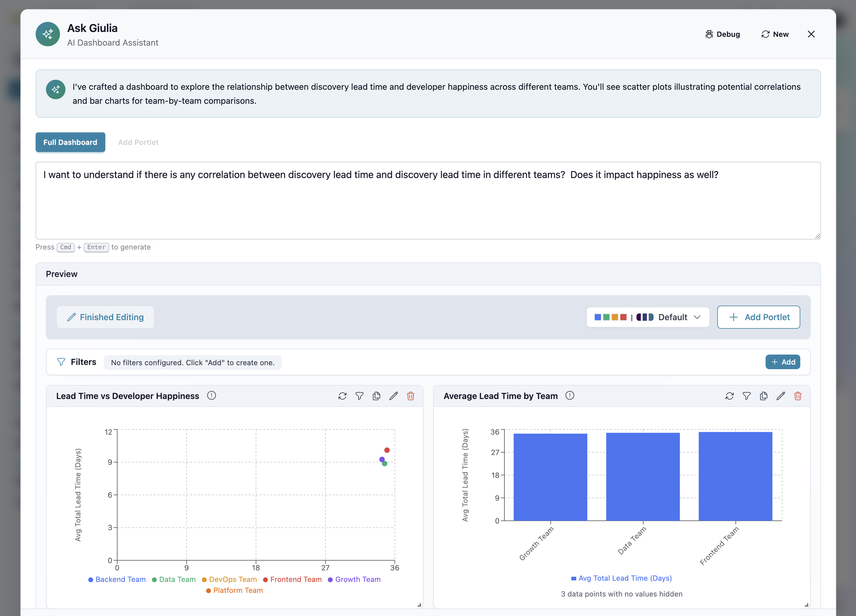856x616 pixels.
Task: Click the Finished Editing button
Action: [105, 317]
